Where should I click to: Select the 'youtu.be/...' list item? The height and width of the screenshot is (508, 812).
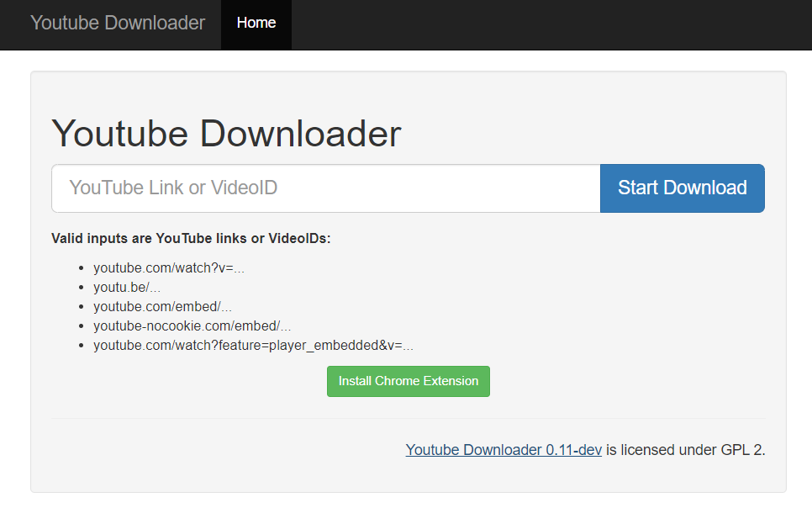pyautogui.click(x=127, y=287)
